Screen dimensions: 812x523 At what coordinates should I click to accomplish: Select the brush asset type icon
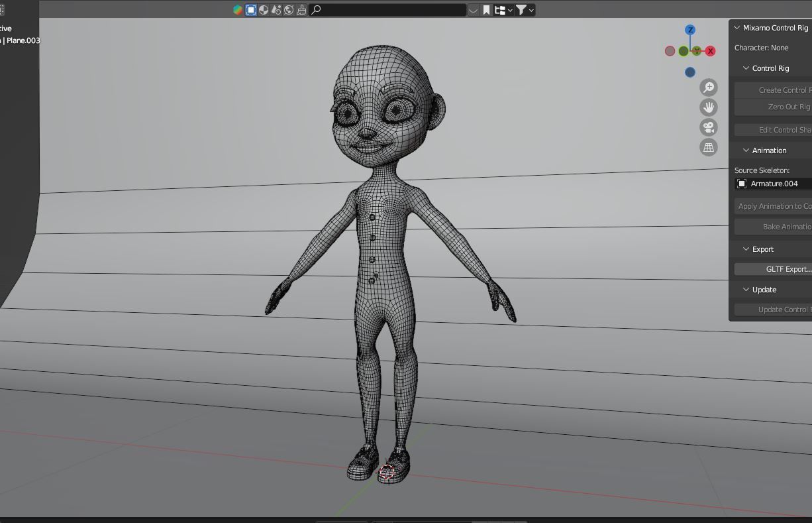coord(301,10)
